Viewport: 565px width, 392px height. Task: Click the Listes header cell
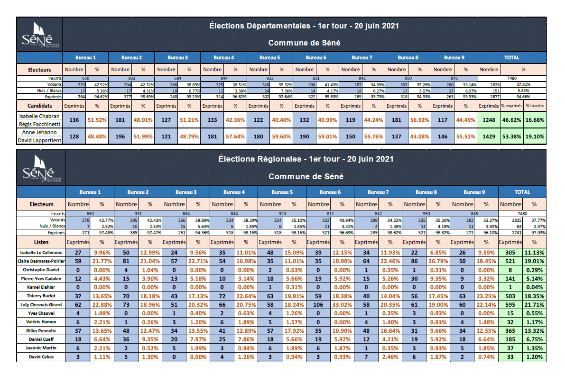(41, 242)
